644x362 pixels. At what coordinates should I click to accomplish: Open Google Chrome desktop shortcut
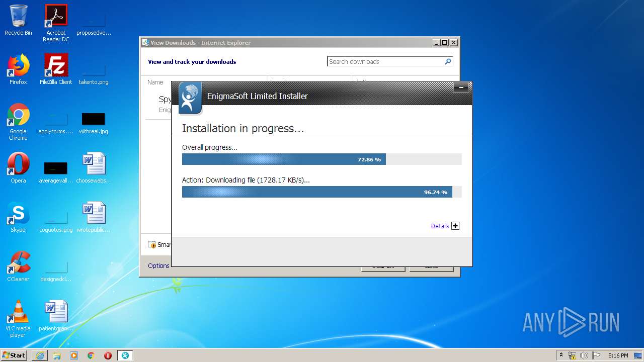[18, 122]
